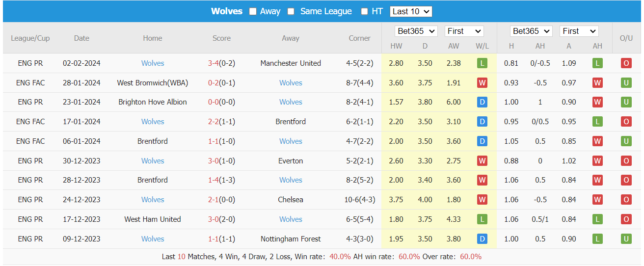Enable the Away checkbox
Viewport: 644px width, 266px height.
click(253, 11)
